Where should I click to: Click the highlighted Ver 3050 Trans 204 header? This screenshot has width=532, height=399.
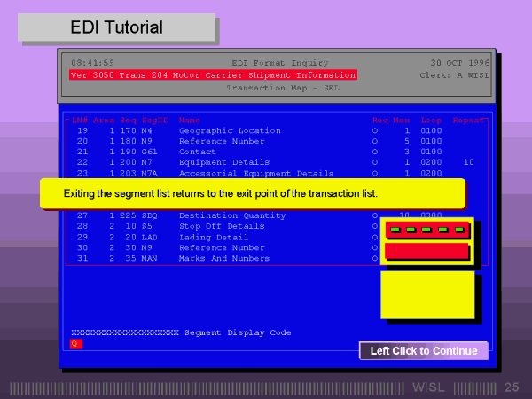213,75
